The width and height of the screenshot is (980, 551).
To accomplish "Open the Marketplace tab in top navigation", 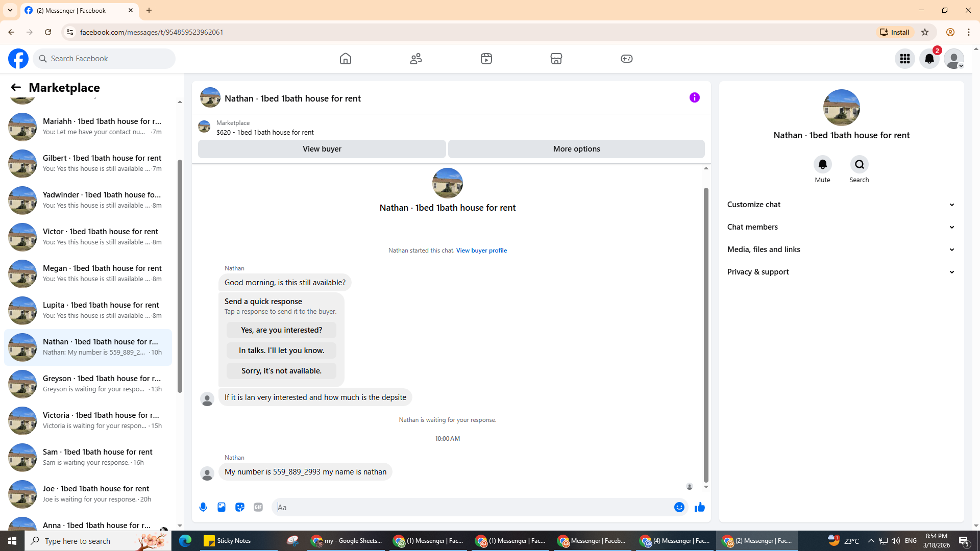I will click(x=556, y=59).
